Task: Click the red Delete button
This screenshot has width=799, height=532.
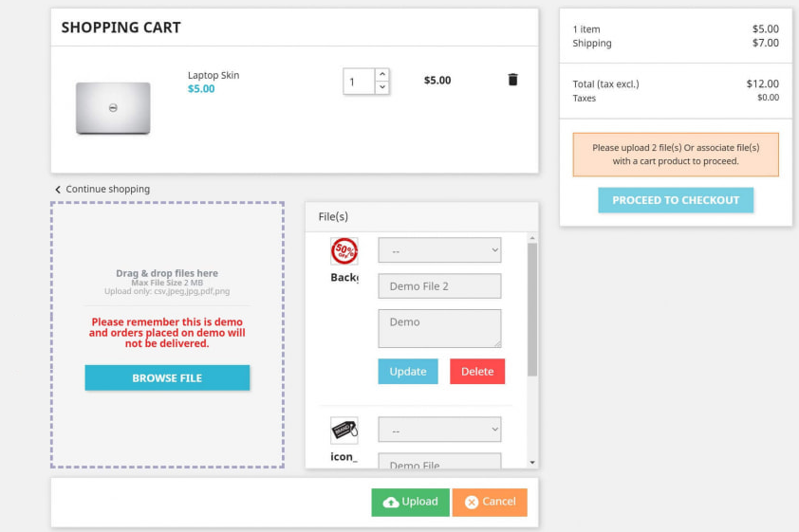Action: pyautogui.click(x=476, y=371)
